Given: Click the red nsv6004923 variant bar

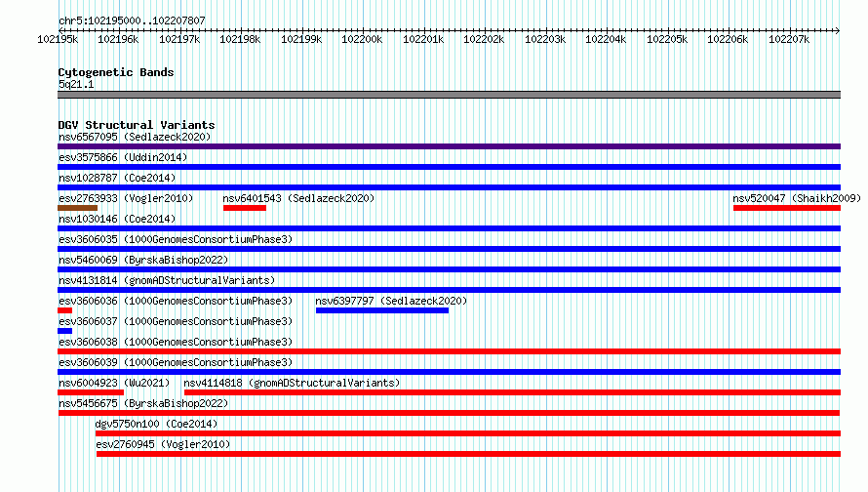Looking at the screenshot, I should click(91, 392).
